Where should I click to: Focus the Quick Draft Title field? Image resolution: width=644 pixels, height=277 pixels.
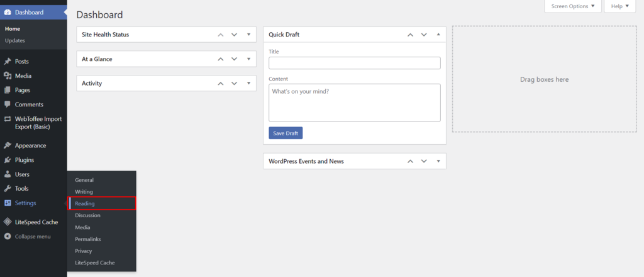point(354,63)
